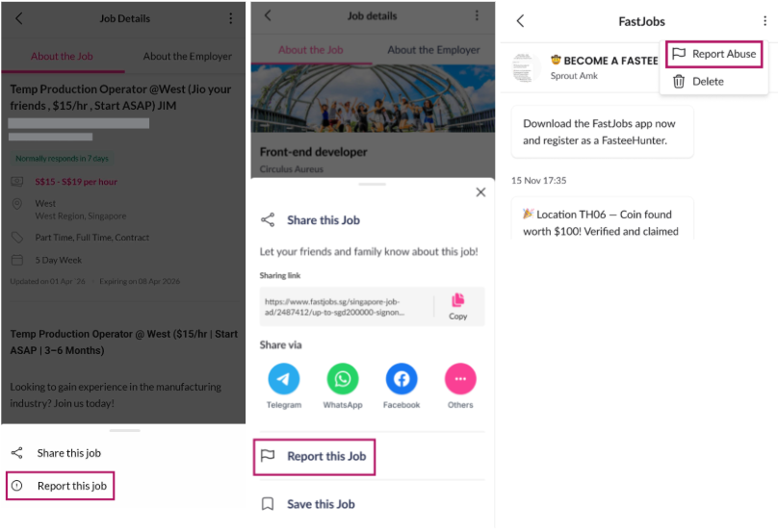Image resolution: width=778 pixels, height=532 pixels.
Task: Go back from left Job Details screen
Action: pos(19,18)
